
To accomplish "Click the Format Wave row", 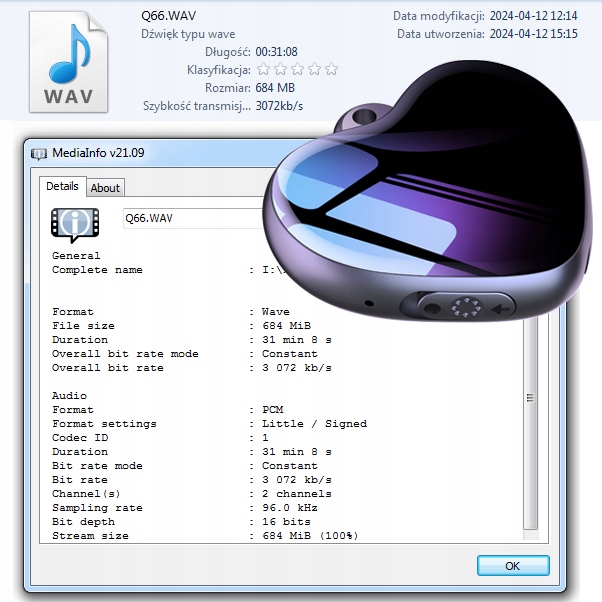I will 171,312.
